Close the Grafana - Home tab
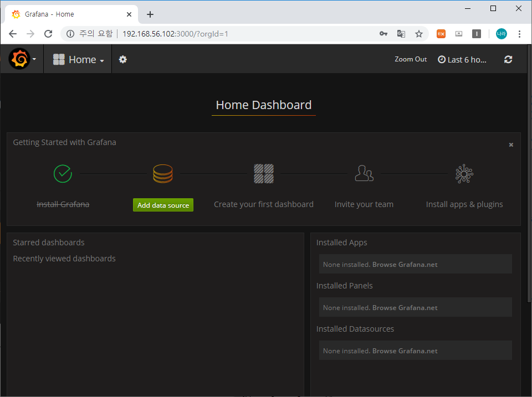This screenshot has width=532, height=397. tap(129, 14)
